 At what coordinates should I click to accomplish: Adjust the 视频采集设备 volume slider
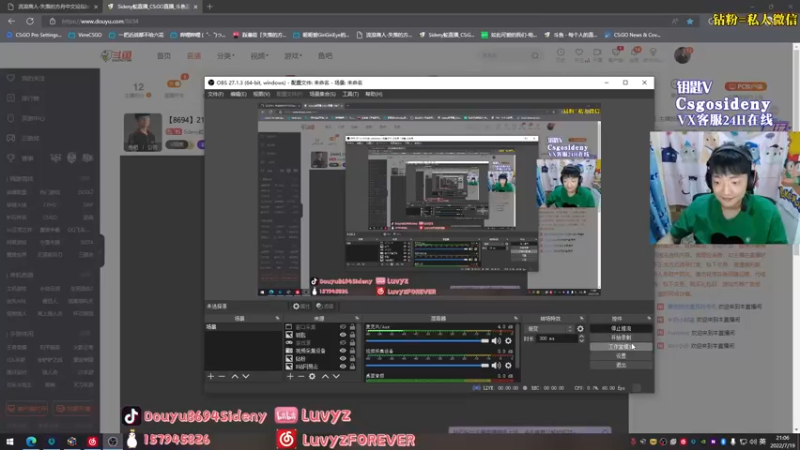tap(428, 365)
